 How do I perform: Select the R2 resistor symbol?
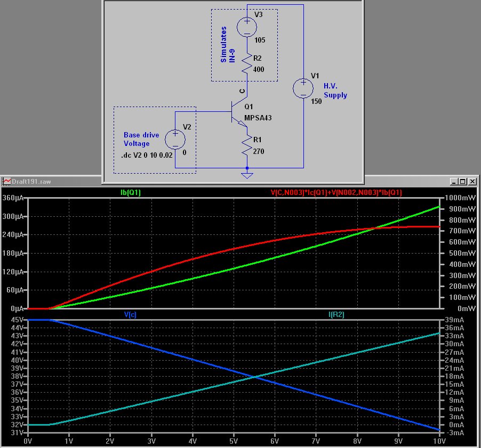tap(247, 63)
